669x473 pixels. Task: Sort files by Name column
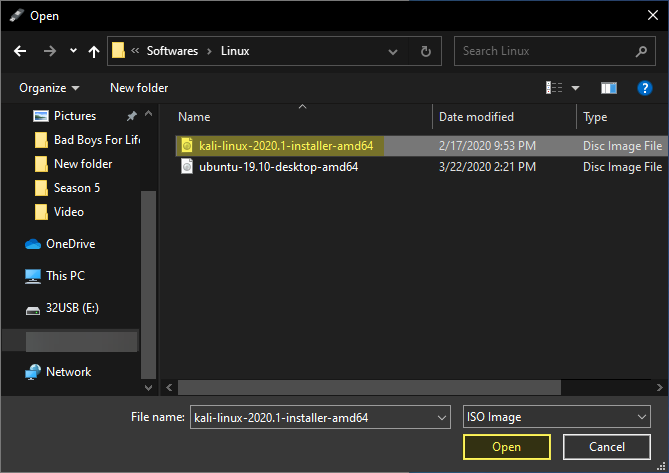click(x=194, y=117)
